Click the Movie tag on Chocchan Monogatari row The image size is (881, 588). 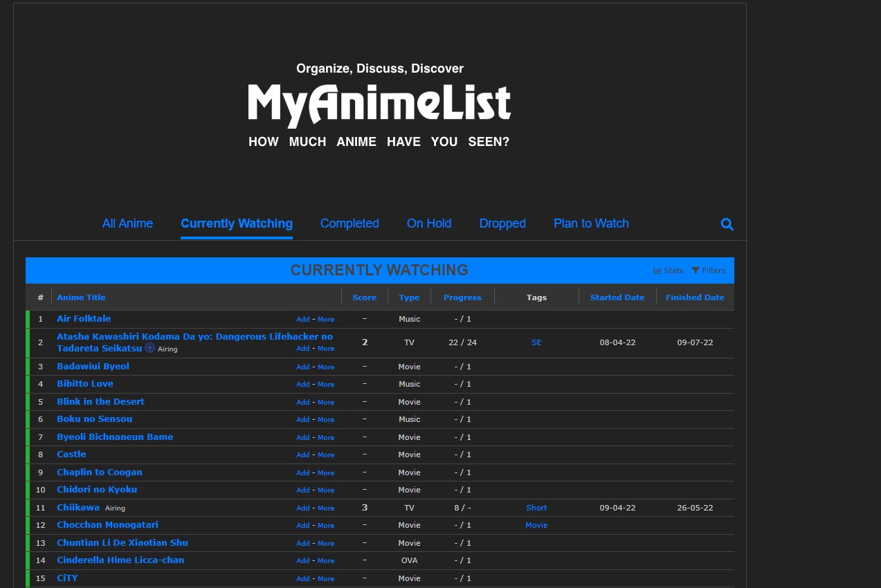click(536, 525)
